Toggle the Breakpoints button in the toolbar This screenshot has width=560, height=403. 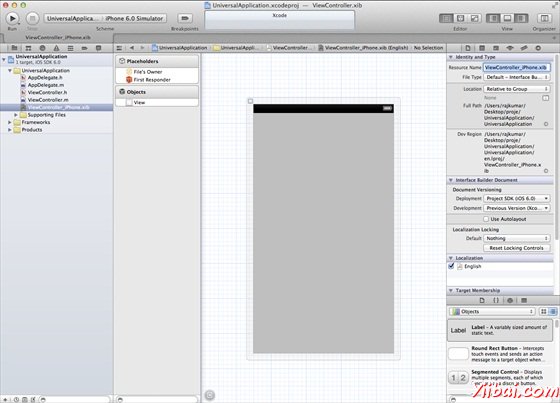[x=185, y=18]
